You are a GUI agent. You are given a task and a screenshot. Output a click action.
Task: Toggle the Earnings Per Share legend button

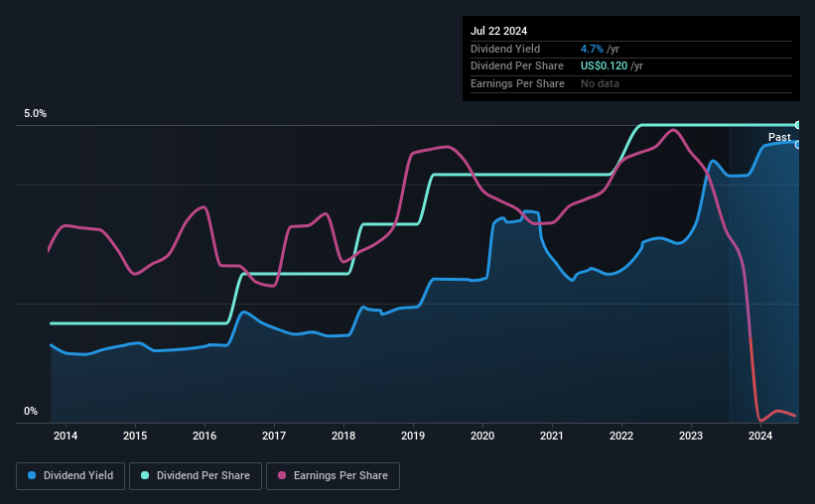click(333, 476)
